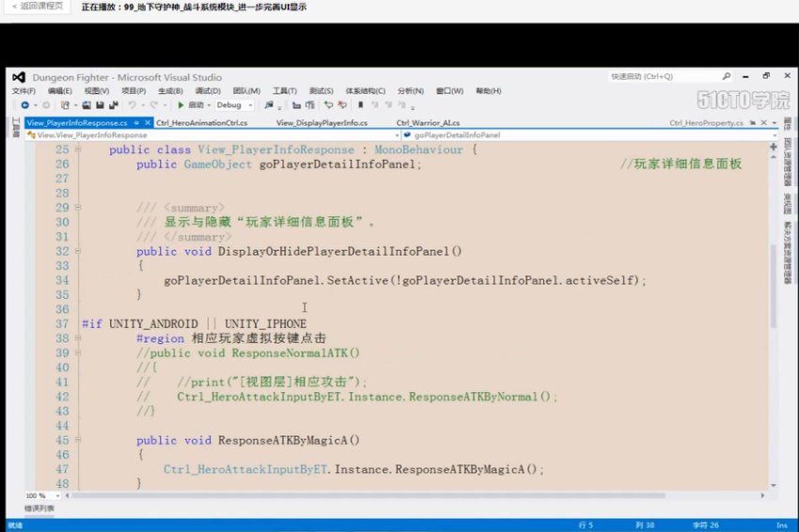799x532 pixels.
Task: Open the 100 % zoom level dropdown
Action: pos(40,495)
